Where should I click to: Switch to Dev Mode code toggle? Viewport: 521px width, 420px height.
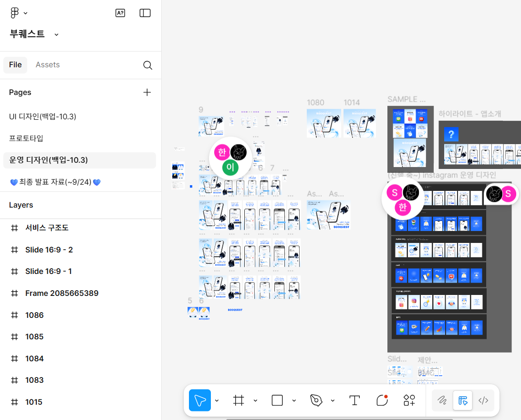(483, 400)
